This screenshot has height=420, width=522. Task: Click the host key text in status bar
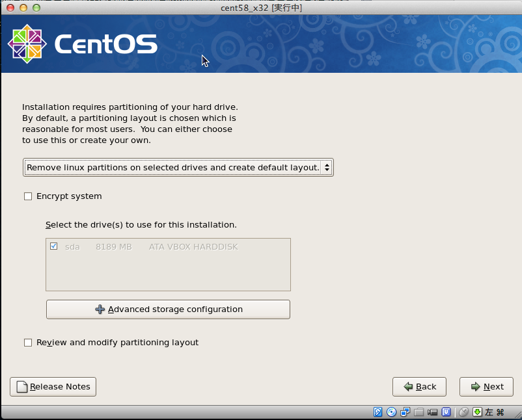(x=495, y=412)
